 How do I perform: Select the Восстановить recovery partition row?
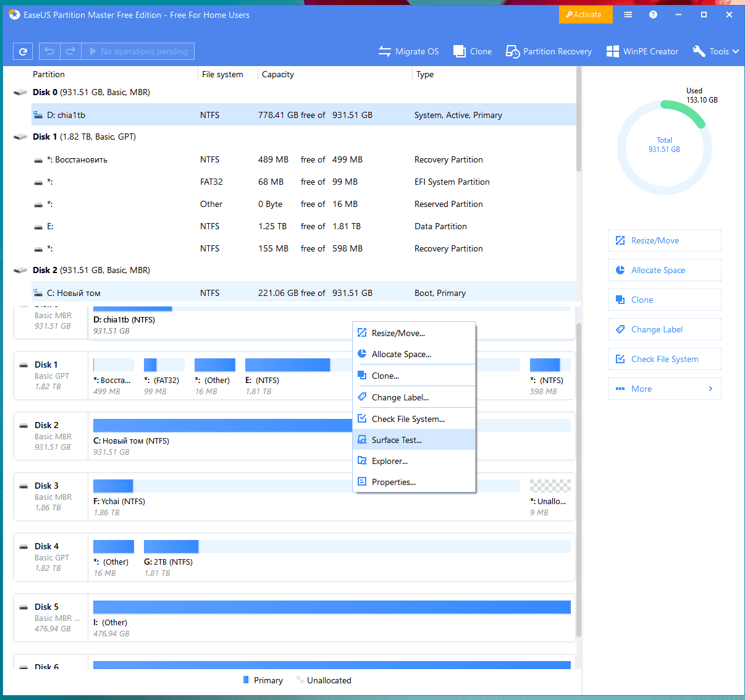click(303, 159)
